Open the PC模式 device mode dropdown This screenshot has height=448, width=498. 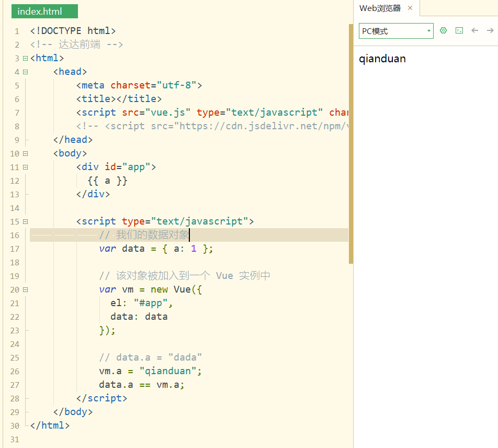pyautogui.click(x=396, y=31)
